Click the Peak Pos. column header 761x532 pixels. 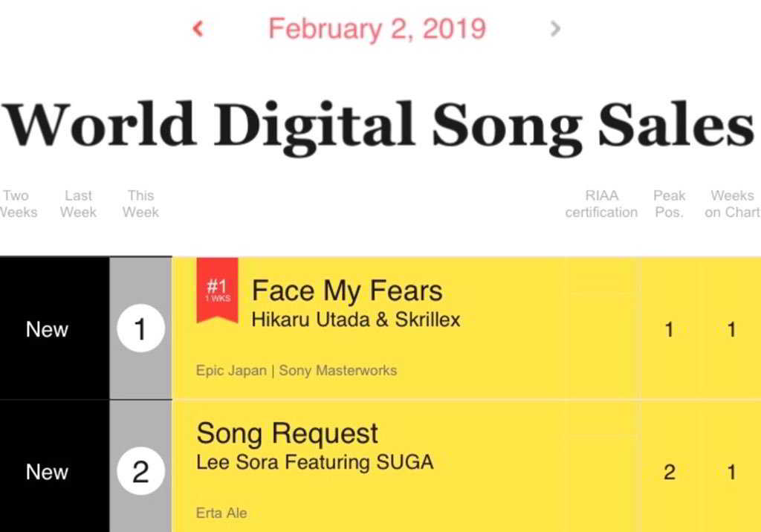click(x=669, y=204)
